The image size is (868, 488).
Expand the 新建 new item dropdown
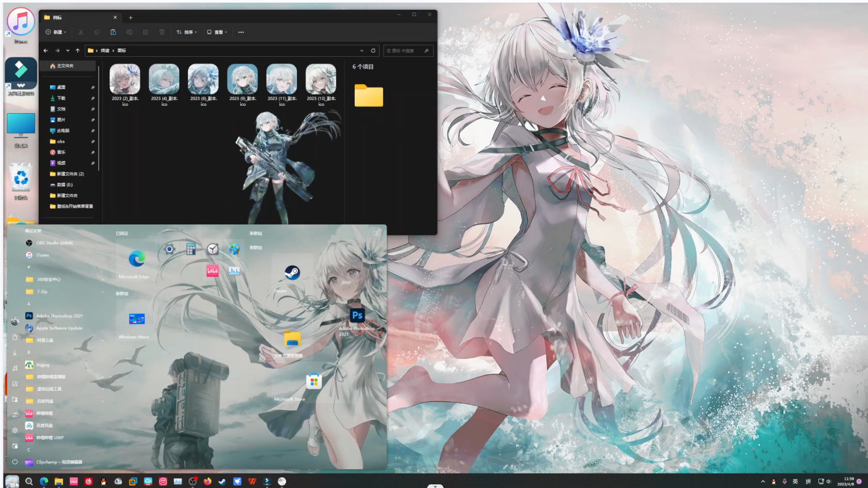(x=56, y=32)
